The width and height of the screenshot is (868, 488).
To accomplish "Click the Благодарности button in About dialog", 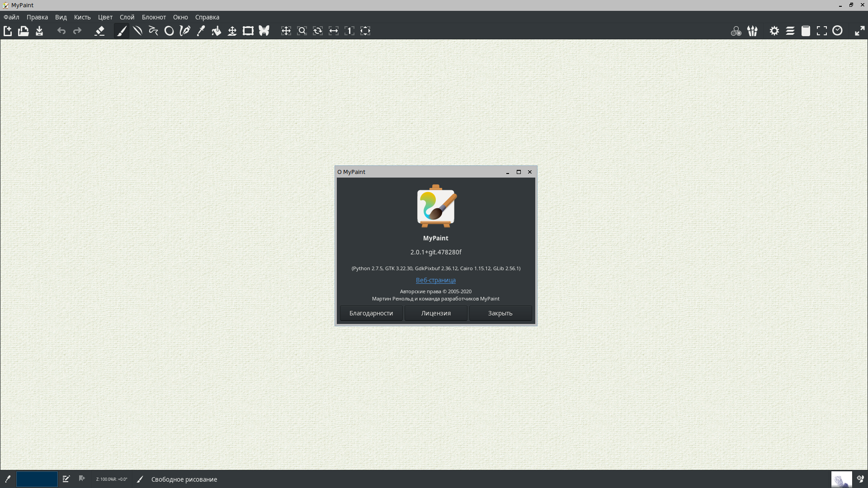I will 371,313.
